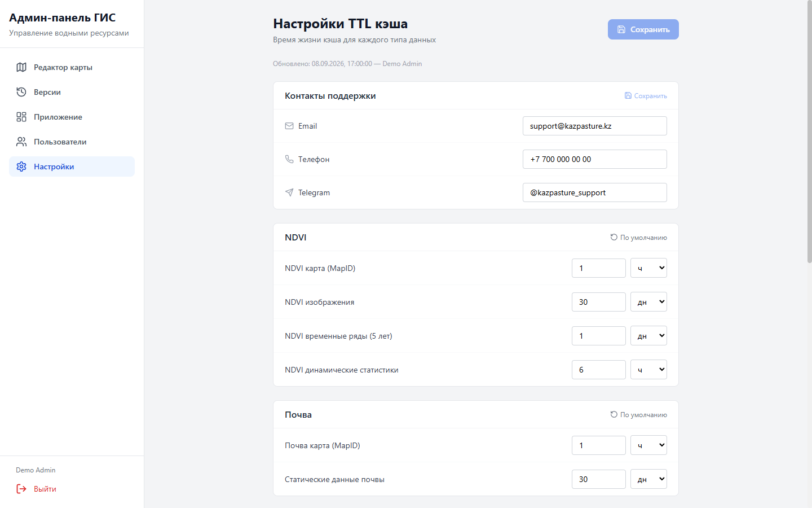The width and height of the screenshot is (812, 508).
Task: Click the gear icon beside Настройки
Action: tap(21, 167)
